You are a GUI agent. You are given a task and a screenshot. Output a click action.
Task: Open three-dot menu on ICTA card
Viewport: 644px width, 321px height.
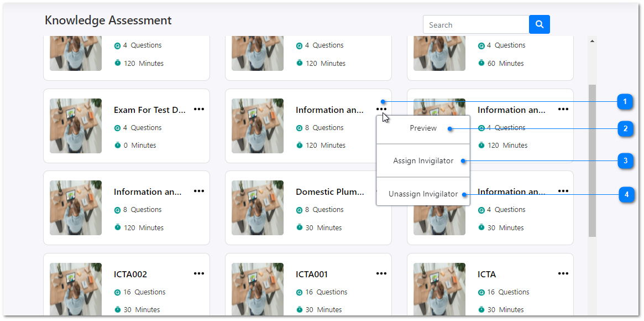(563, 273)
